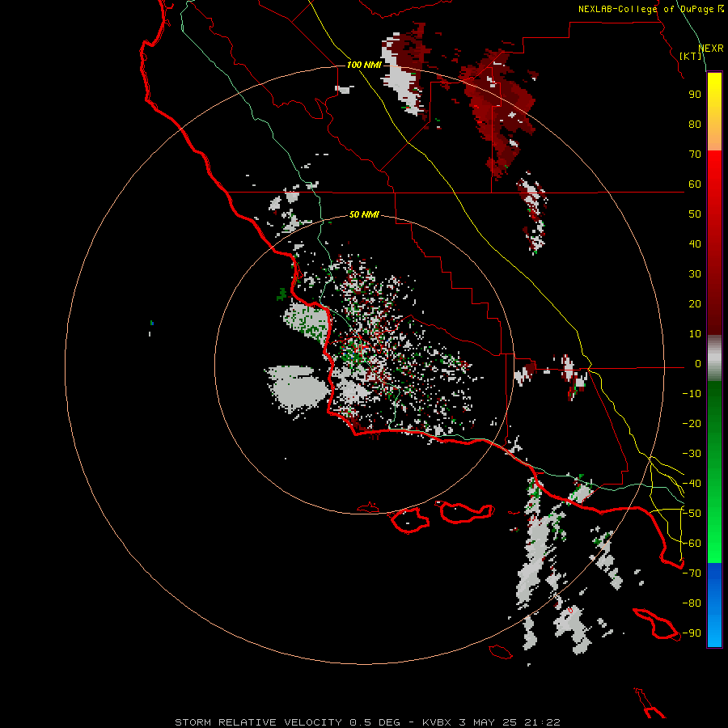This screenshot has height=728, width=728.
Task: Click the "50 NMI" range ring label
Action: point(364,214)
